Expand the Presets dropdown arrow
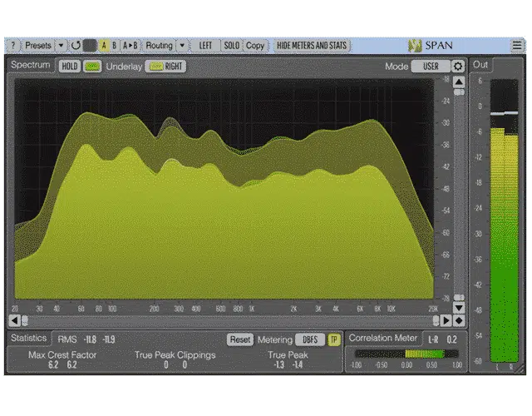The height and width of the screenshot is (416, 532). (x=61, y=45)
